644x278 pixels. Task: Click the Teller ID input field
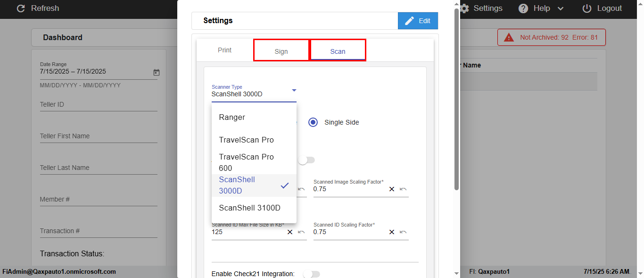click(x=98, y=105)
